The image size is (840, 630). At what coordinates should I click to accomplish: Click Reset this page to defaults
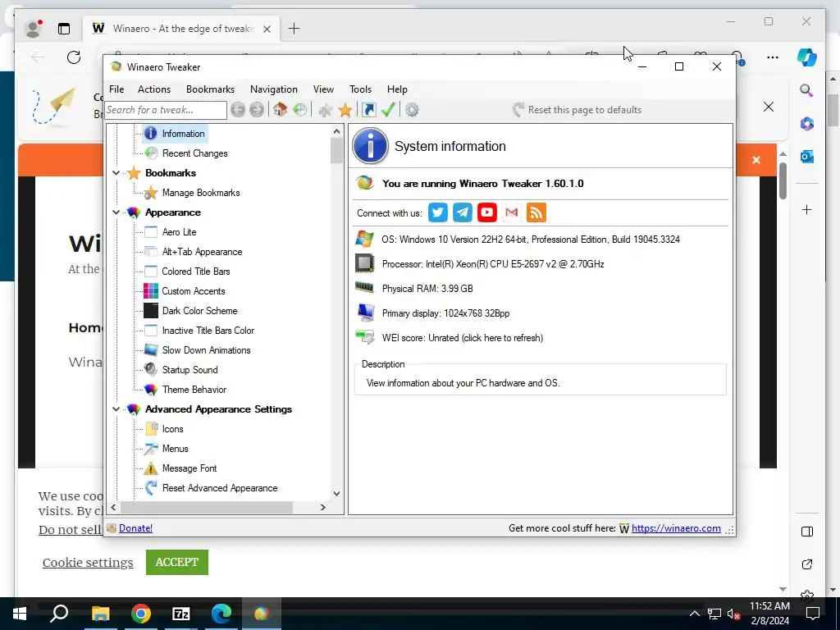tap(577, 110)
